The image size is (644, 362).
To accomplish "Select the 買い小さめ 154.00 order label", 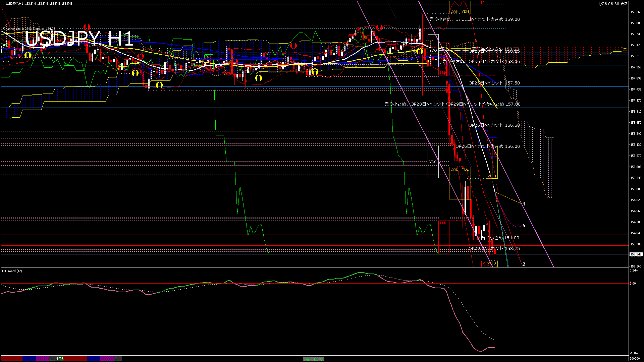I will tap(500, 238).
